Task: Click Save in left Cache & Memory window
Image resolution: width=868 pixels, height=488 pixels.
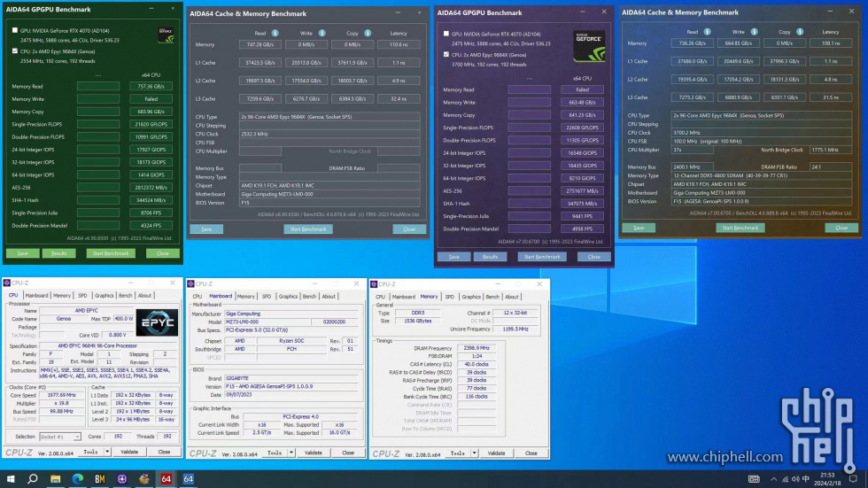Action: 206,229
